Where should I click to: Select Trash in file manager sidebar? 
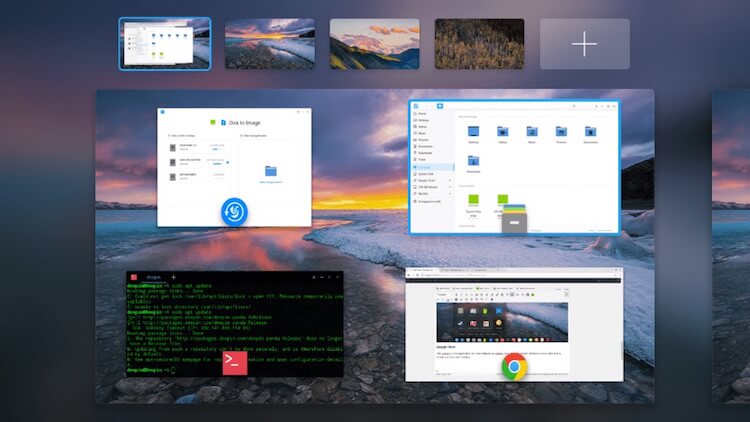point(433,159)
